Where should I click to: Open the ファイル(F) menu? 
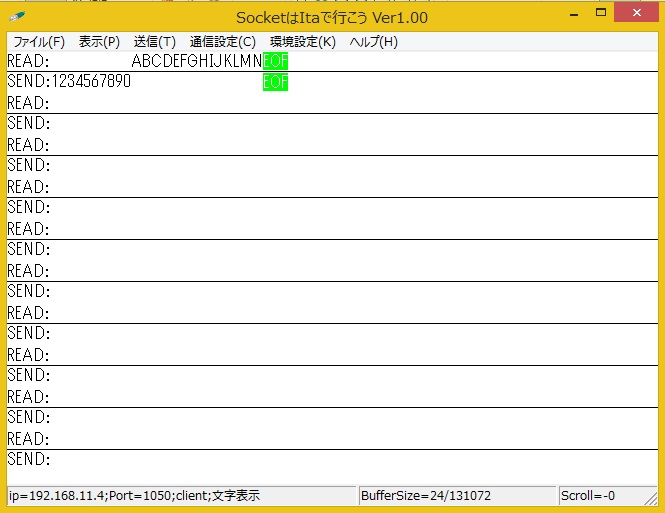pos(38,42)
